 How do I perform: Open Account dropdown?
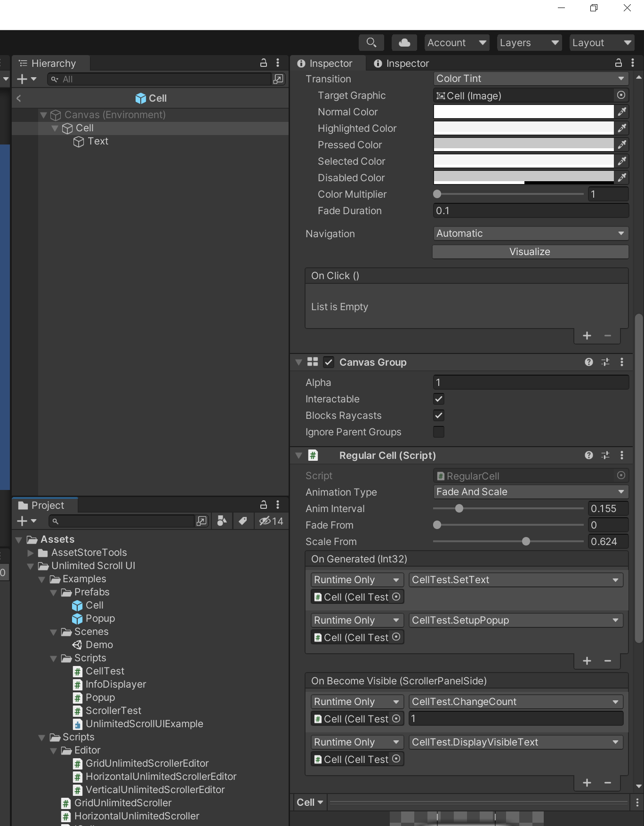click(457, 43)
